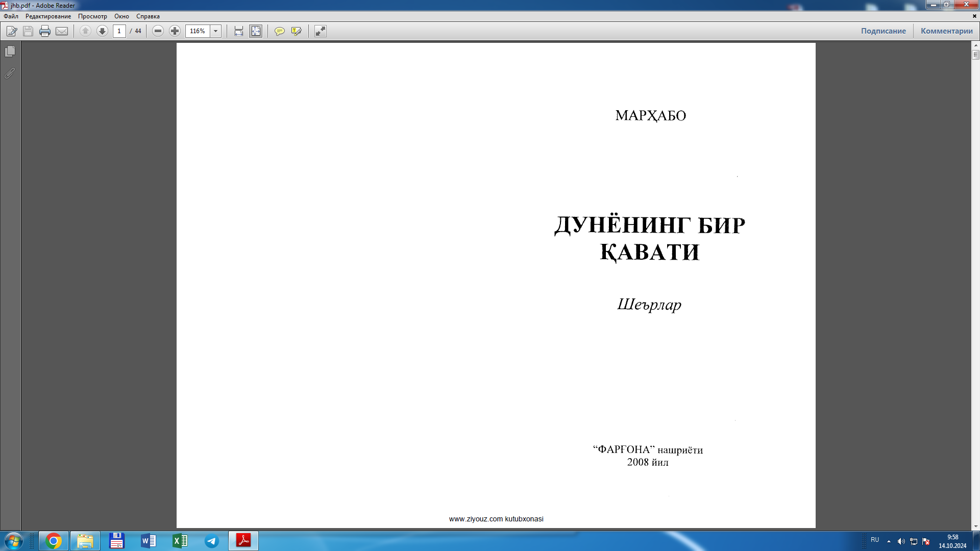Screen dimensions: 980x551
Task: Open the Подписание pane
Action: click(x=883, y=31)
